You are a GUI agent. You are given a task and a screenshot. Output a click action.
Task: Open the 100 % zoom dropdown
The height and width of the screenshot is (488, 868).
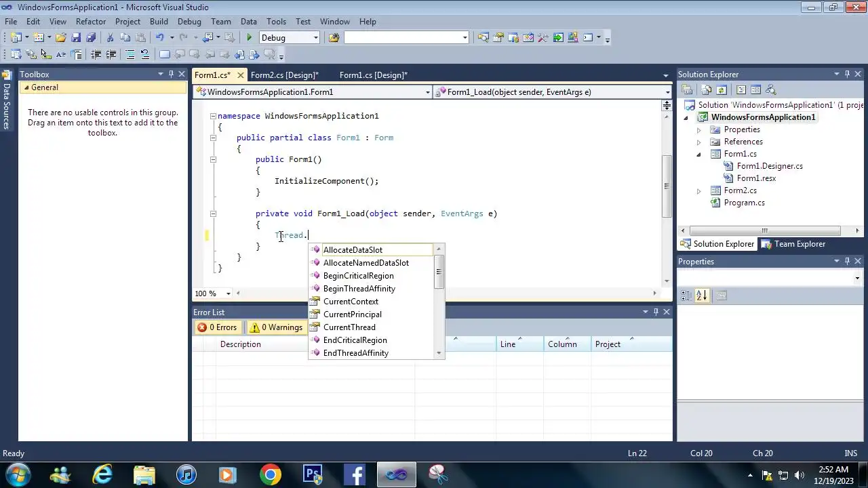228,293
